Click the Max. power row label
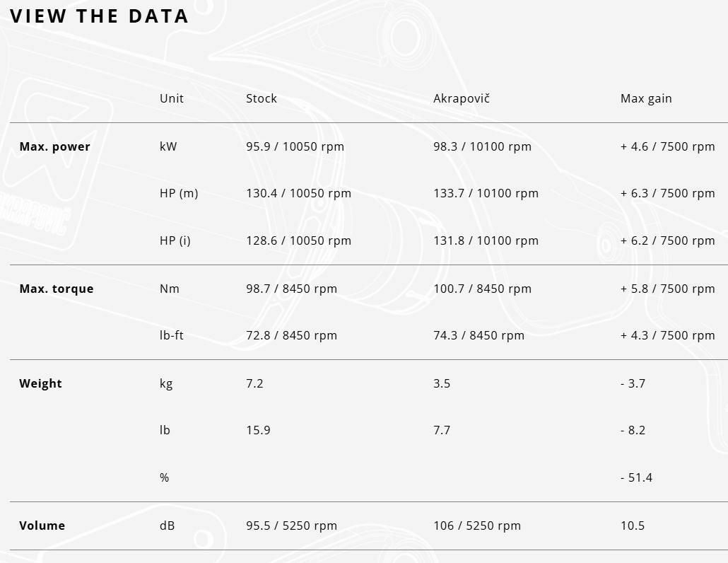The width and height of the screenshot is (728, 563). point(54,146)
